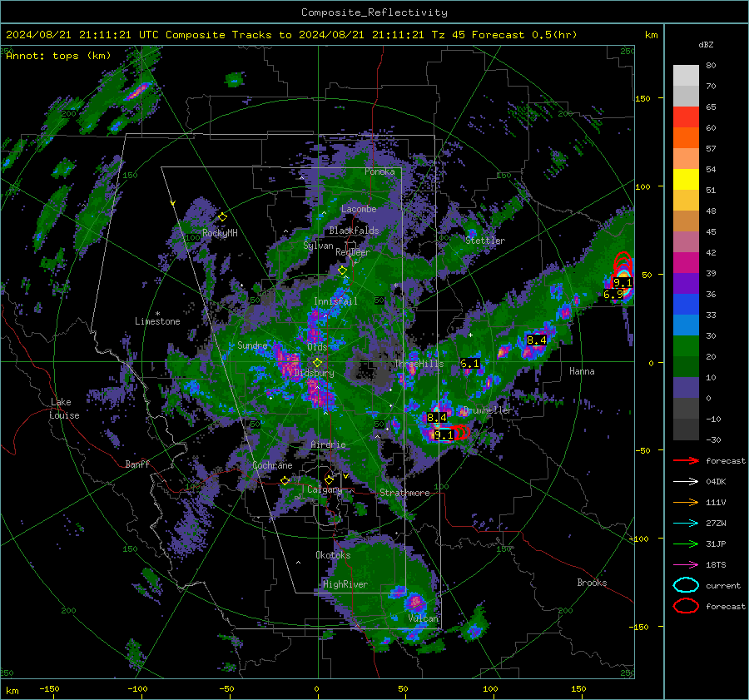The width and height of the screenshot is (749, 700).
Task: Click the Strathmore city label
Action: point(404,493)
